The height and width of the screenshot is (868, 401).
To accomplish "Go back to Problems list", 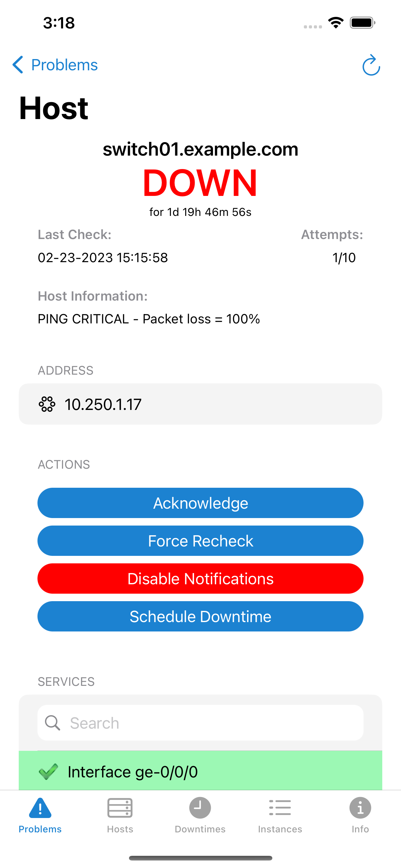I will [x=64, y=65].
